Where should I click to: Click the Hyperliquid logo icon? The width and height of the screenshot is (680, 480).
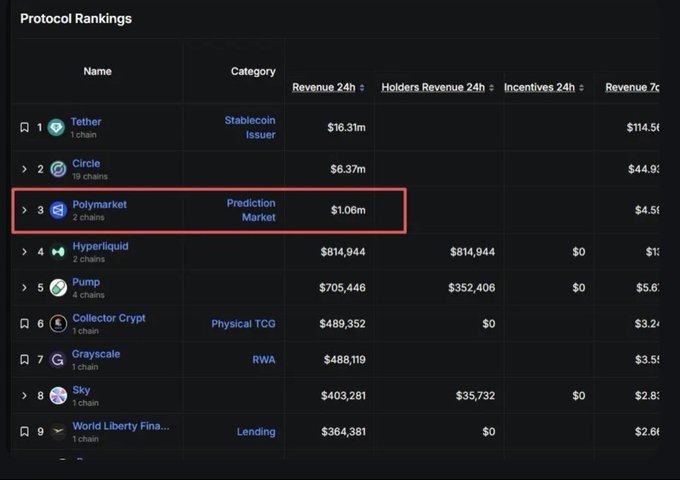pos(58,252)
